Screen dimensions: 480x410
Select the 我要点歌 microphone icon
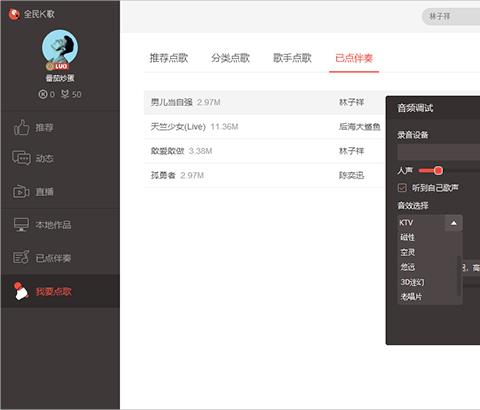21,291
